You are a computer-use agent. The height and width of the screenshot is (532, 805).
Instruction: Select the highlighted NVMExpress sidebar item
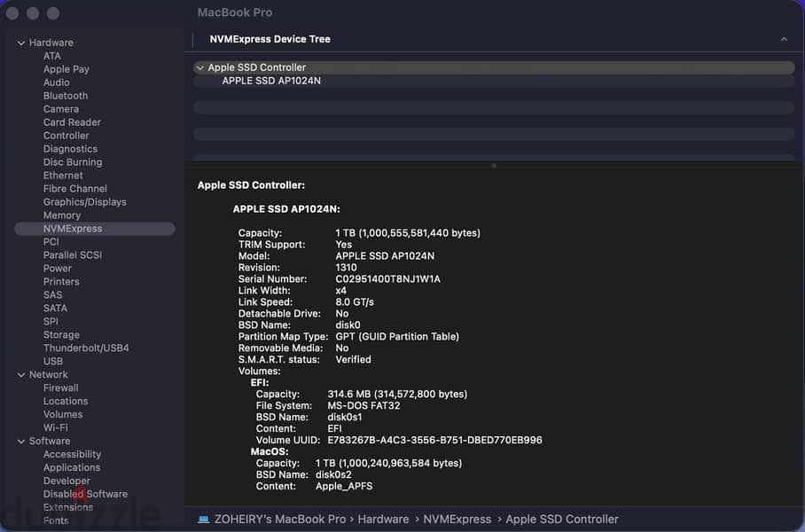tap(95, 229)
